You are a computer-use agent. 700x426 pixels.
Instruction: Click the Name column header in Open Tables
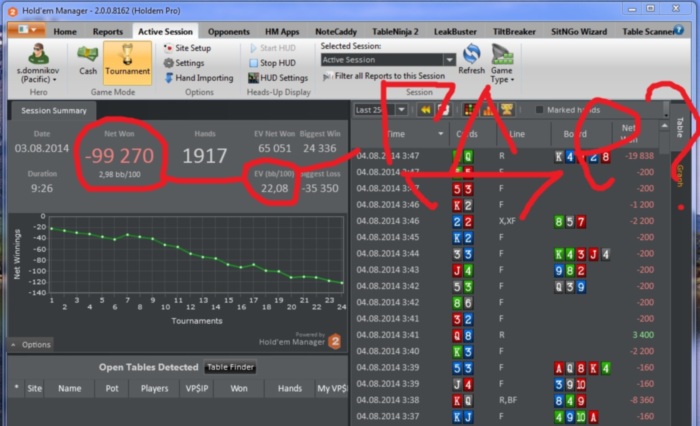tap(70, 388)
